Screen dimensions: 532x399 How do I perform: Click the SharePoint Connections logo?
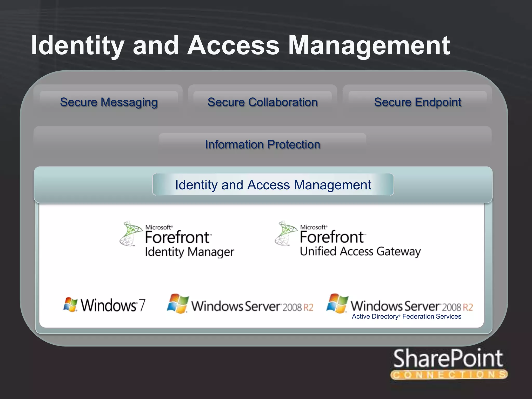[x=449, y=365]
